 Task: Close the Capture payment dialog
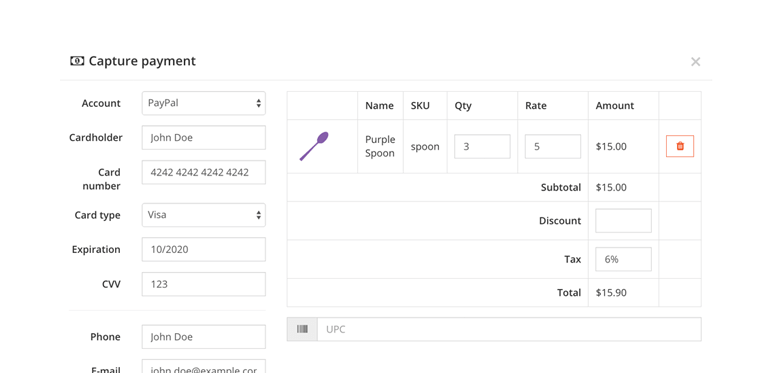pos(696,62)
